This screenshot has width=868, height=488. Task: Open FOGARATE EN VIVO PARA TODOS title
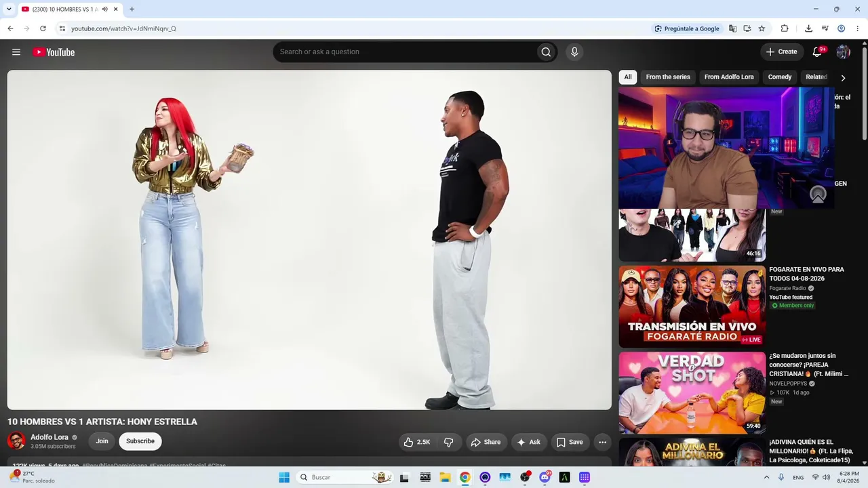point(807,274)
